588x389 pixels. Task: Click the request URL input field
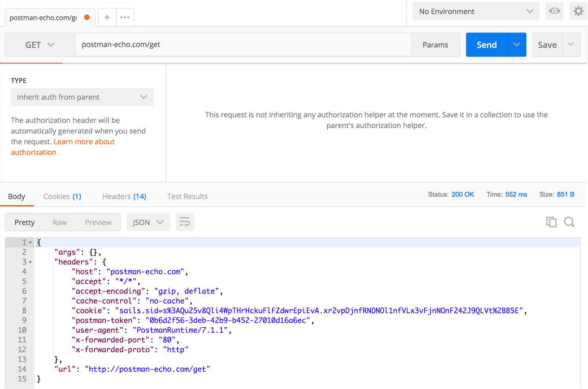(x=243, y=45)
